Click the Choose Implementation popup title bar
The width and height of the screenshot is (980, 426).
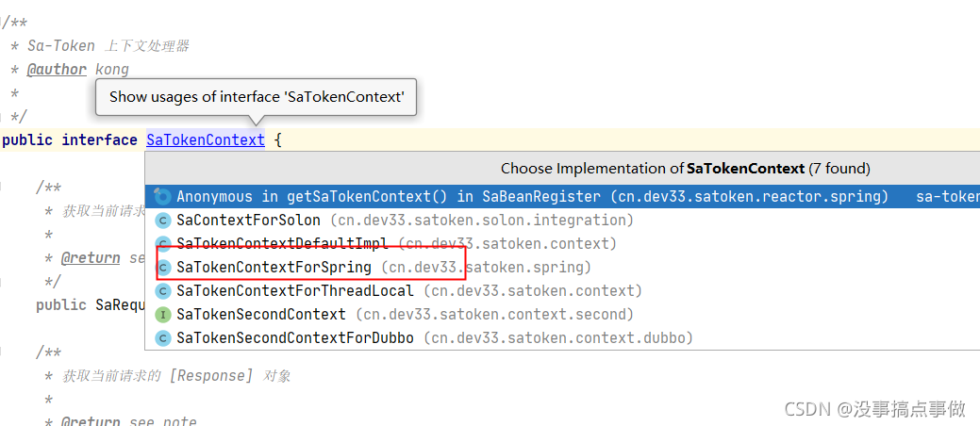point(562,168)
